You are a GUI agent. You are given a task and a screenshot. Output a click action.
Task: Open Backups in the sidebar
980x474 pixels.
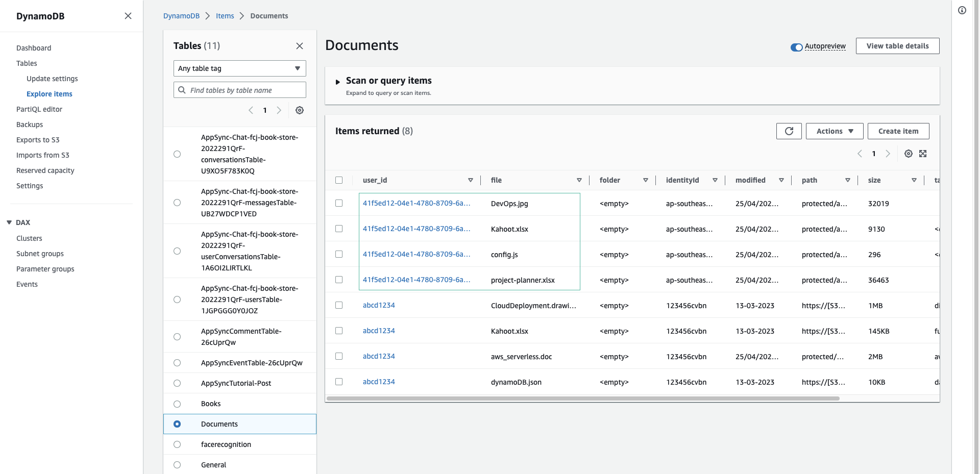30,124
